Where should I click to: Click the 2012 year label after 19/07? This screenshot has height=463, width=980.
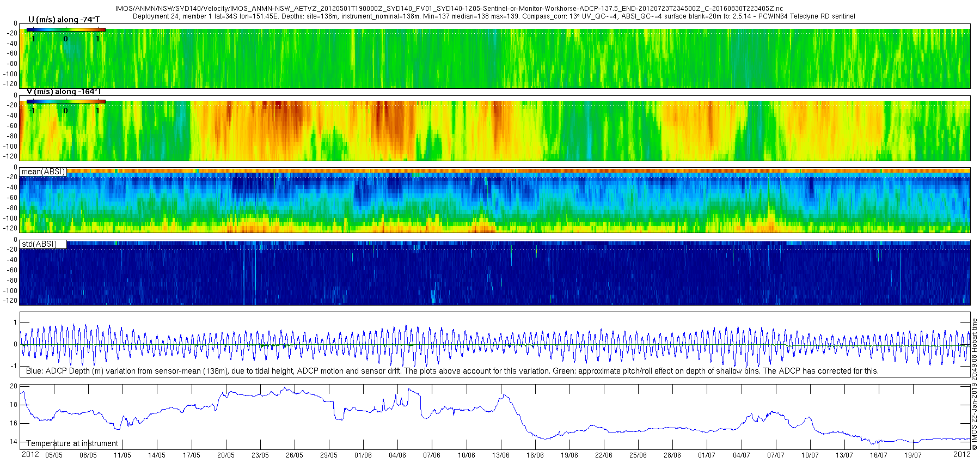[x=962, y=454]
